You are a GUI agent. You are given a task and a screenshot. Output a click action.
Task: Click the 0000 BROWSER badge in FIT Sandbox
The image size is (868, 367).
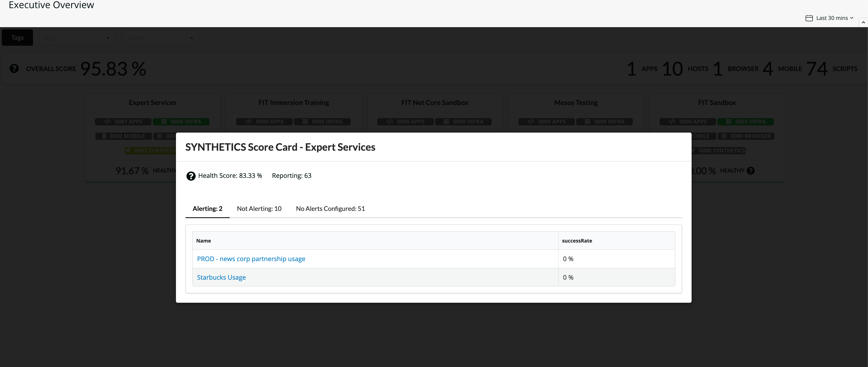746,136
